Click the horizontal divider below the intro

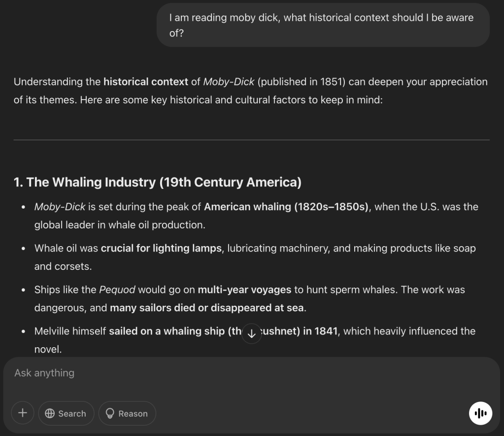pyautogui.click(x=251, y=140)
